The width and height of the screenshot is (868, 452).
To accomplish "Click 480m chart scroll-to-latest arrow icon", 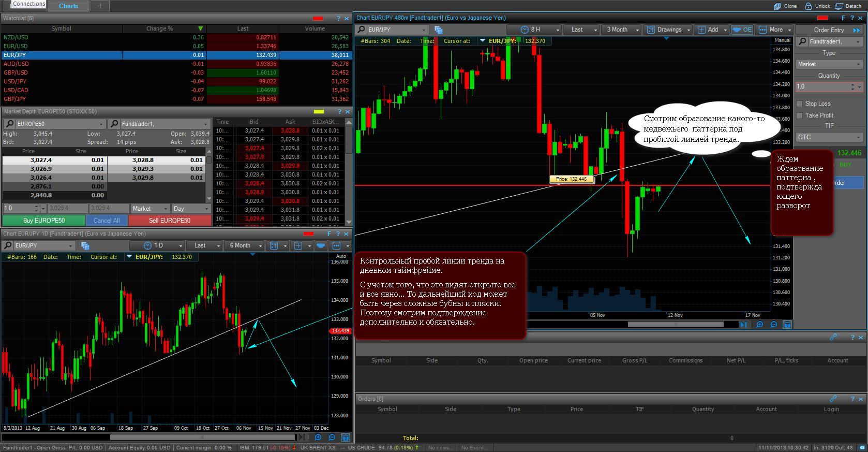I will point(743,325).
